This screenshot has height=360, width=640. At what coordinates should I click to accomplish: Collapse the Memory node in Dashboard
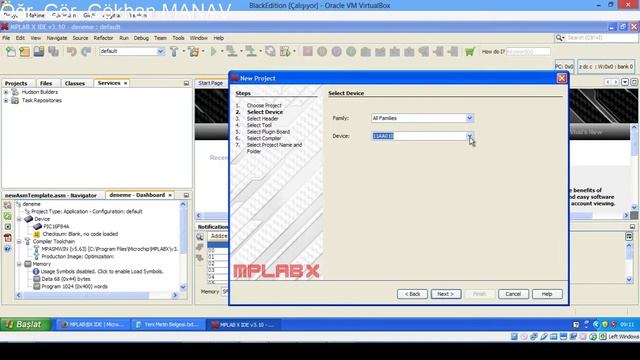point(19,264)
